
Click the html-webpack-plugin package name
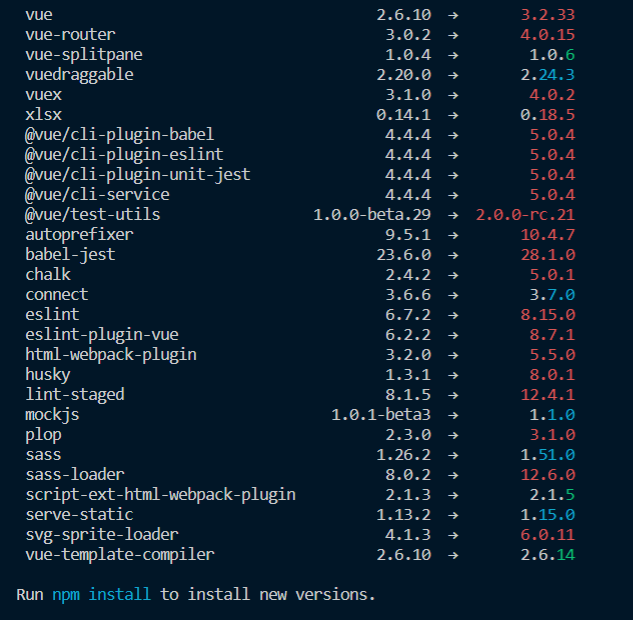tap(110, 354)
